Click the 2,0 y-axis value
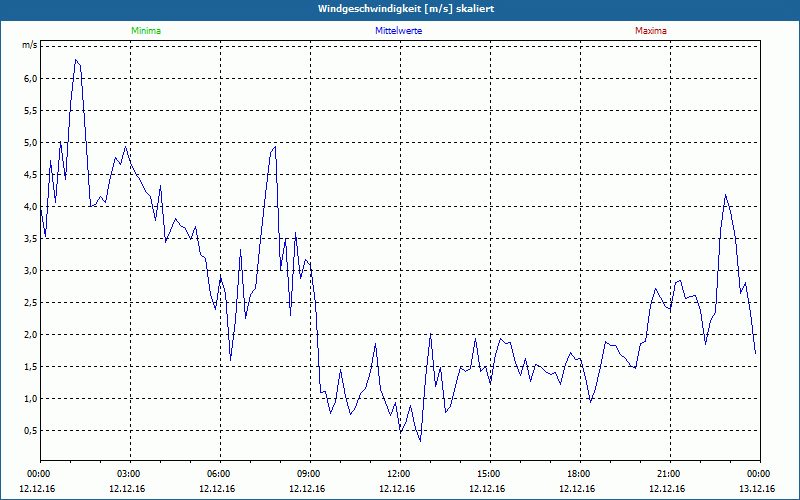 click(x=31, y=335)
